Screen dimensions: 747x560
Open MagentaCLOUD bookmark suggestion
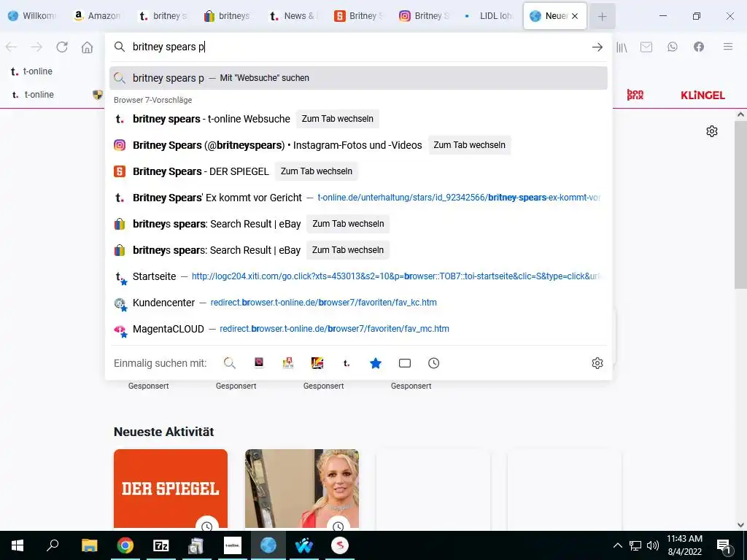(358, 329)
